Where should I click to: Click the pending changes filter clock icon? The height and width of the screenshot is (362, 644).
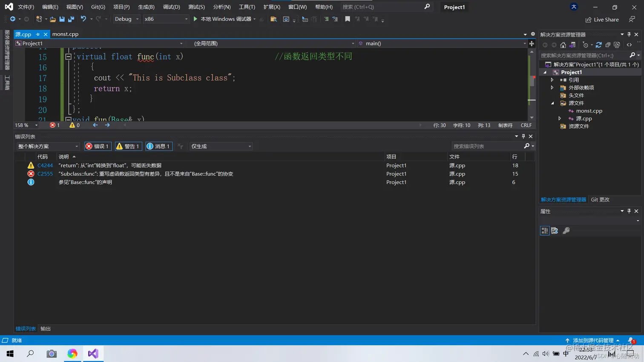[x=586, y=45]
